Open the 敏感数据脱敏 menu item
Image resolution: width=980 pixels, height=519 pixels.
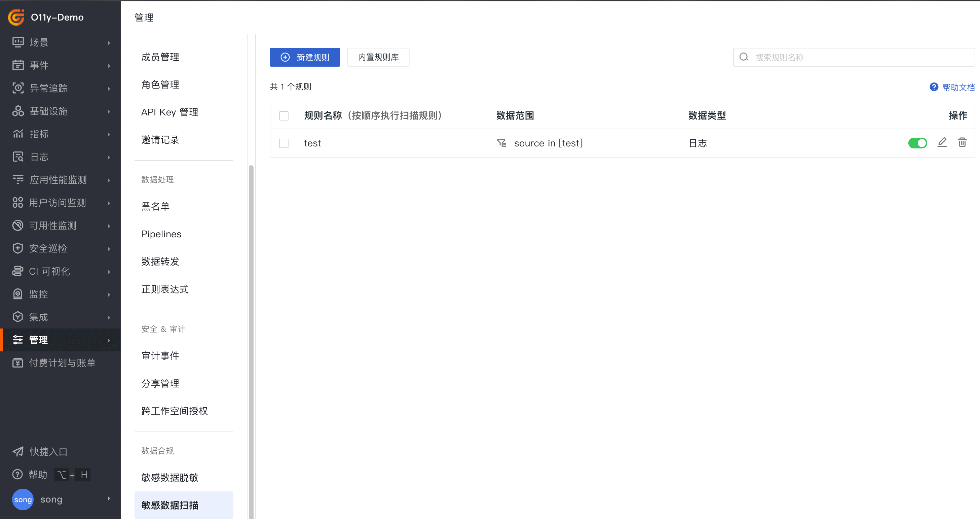(x=170, y=478)
